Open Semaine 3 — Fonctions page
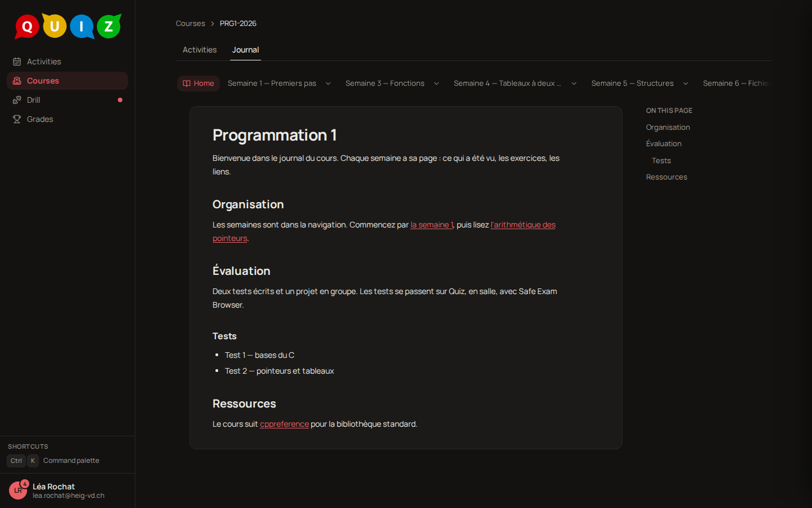Viewport: 812px width, 508px height. (x=385, y=84)
